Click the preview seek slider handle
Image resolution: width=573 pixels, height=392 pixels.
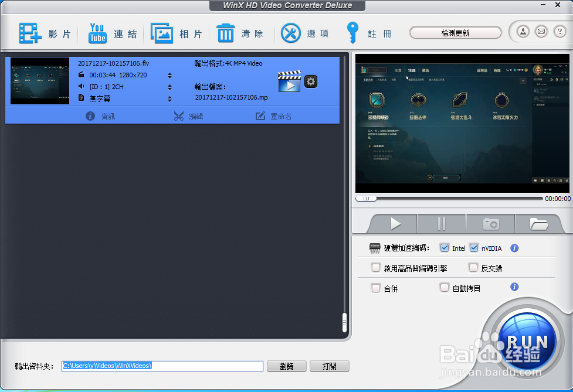[366, 198]
